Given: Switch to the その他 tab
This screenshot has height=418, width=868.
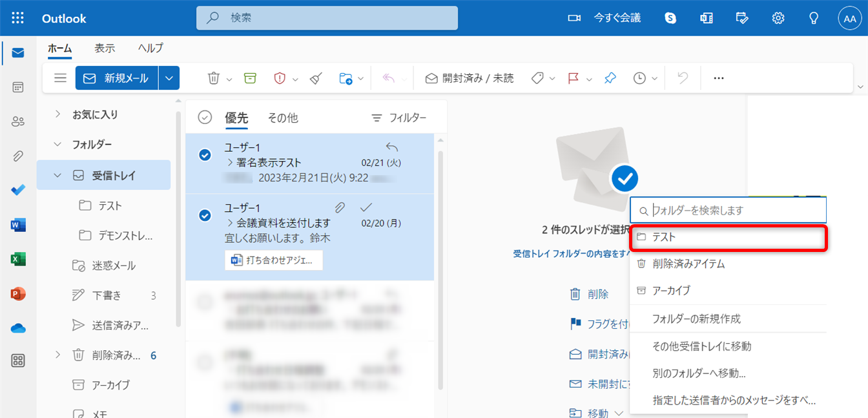Looking at the screenshot, I should [283, 118].
